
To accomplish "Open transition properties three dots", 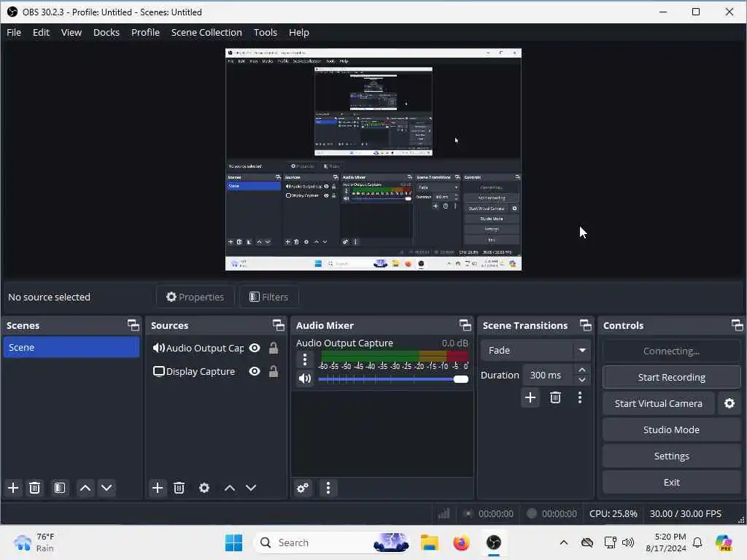I will (580, 397).
